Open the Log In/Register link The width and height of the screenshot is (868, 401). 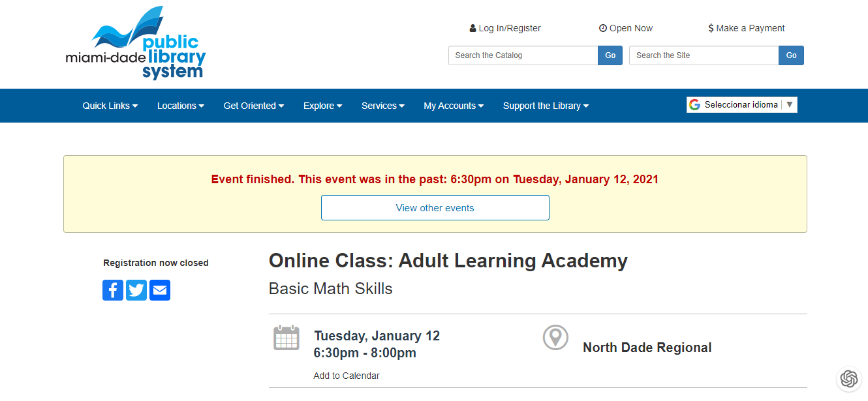(x=505, y=28)
